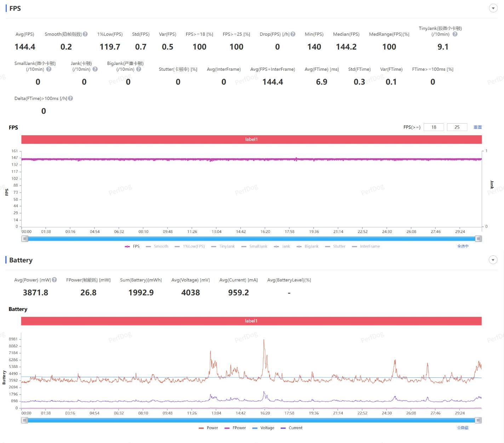Collapse the FPS section with the arrow
The image size is (504, 443).
(493, 8)
